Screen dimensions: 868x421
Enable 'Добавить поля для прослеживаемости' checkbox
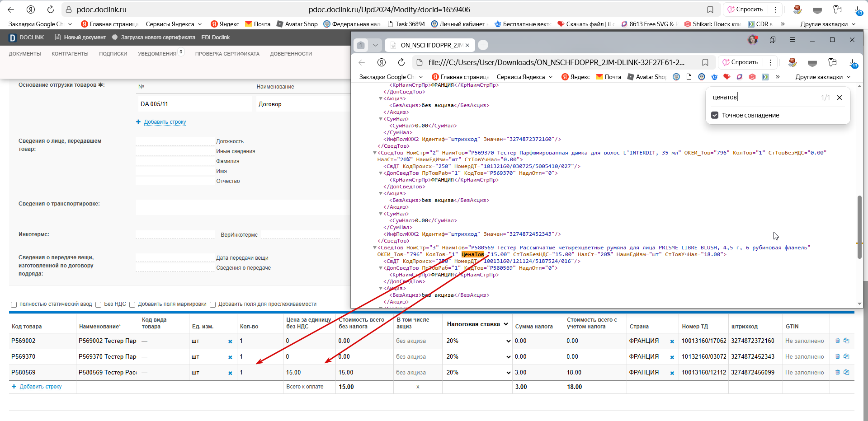tap(212, 304)
